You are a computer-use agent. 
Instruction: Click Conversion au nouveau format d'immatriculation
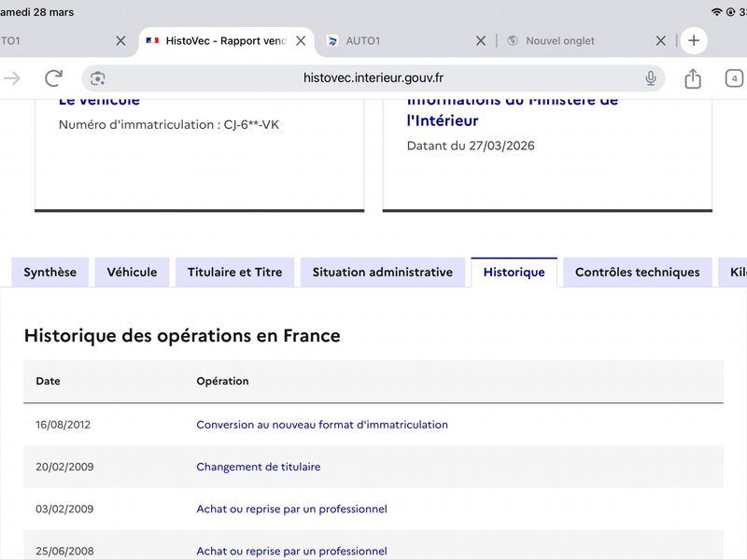click(321, 425)
